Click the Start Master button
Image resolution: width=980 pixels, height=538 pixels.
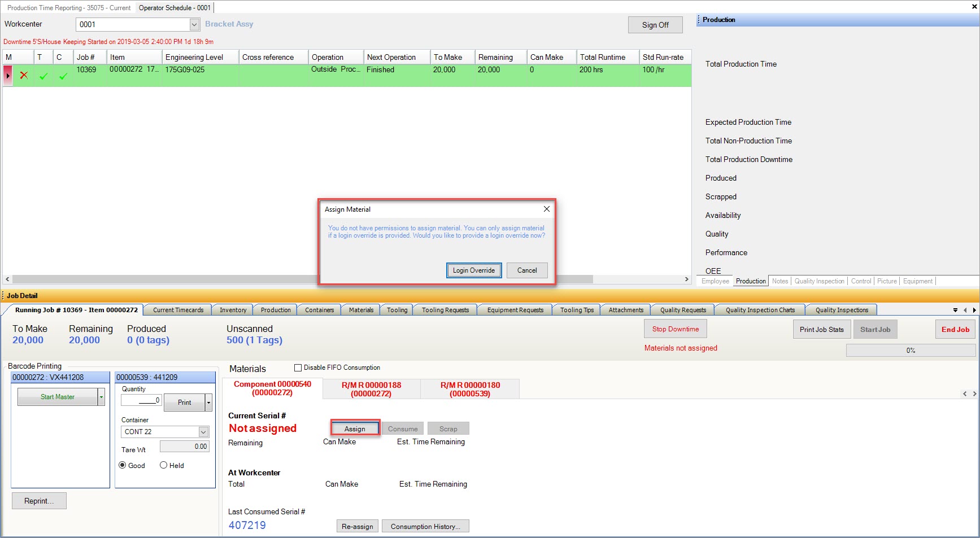point(58,397)
